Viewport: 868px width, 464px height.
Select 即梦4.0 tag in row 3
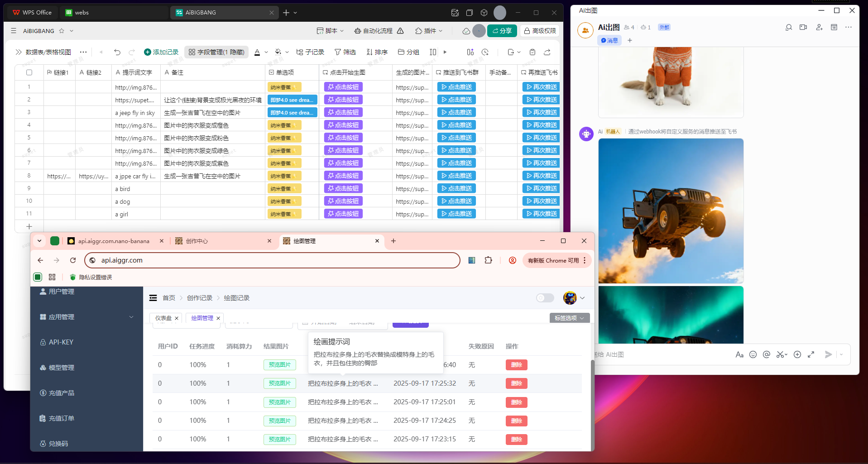[x=292, y=112]
